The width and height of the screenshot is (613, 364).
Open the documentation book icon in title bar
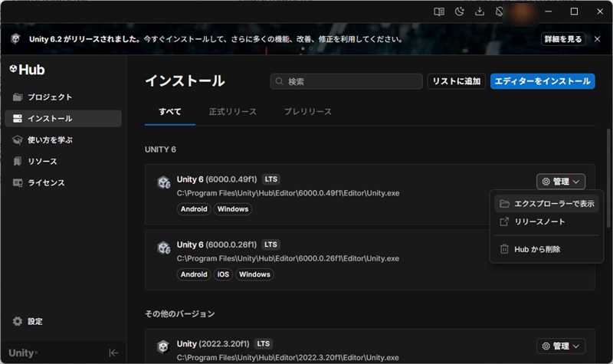coord(439,11)
